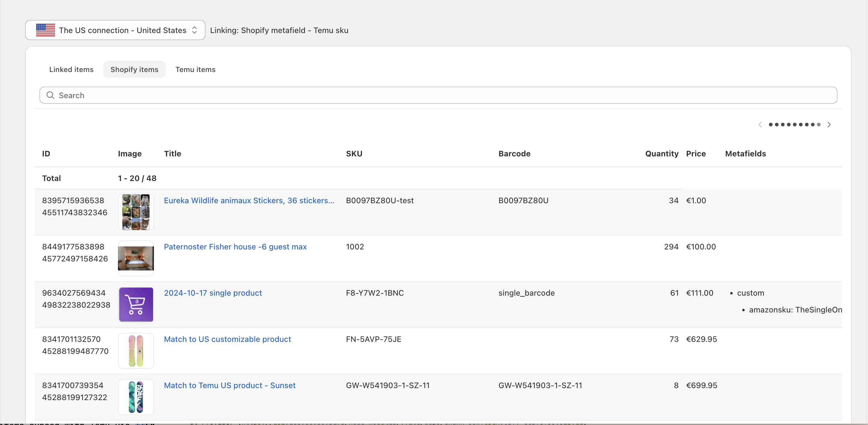Click the 2024-10-17 single product link
Viewport: 868px width, 425px height.
point(212,293)
